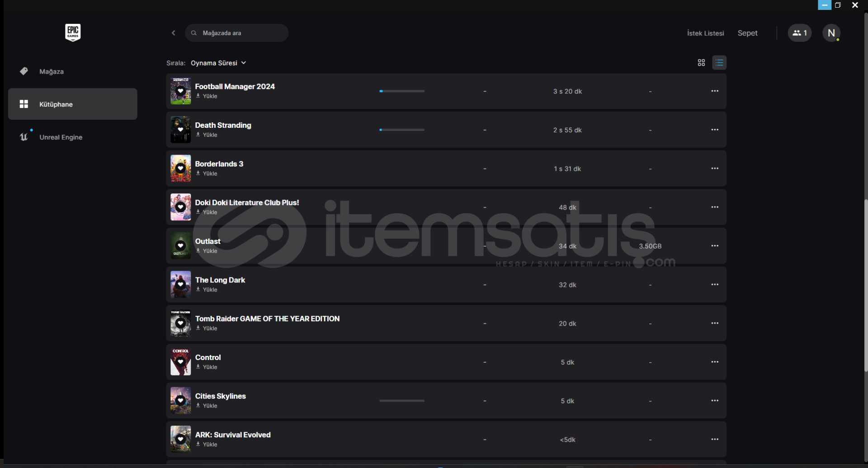Open more options for ARK: Survival Evolved

point(715,440)
